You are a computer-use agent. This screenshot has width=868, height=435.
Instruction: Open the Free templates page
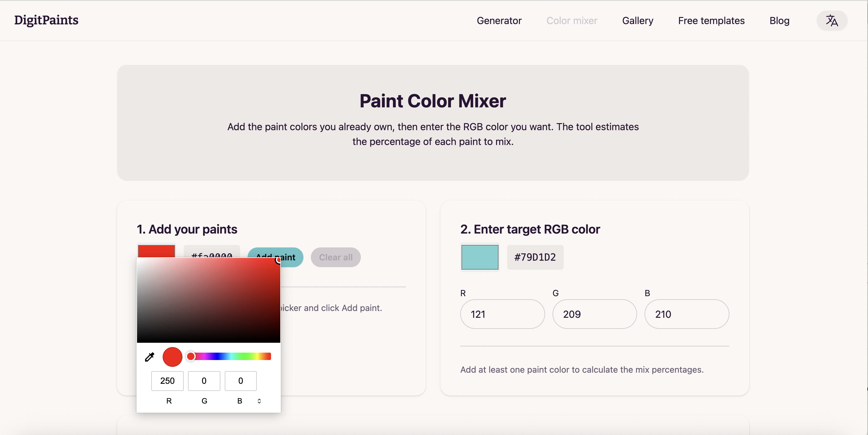(x=711, y=21)
